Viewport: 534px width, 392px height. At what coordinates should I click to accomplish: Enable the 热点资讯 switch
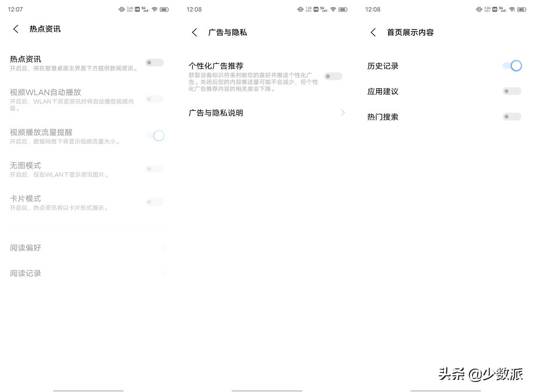pyautogui.click(x=154, y=62)
